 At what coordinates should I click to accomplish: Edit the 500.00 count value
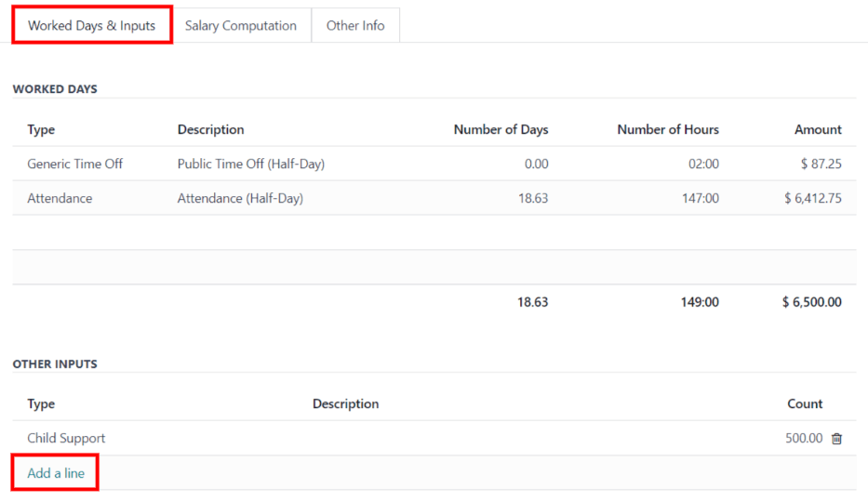click(x=803, y=439)
